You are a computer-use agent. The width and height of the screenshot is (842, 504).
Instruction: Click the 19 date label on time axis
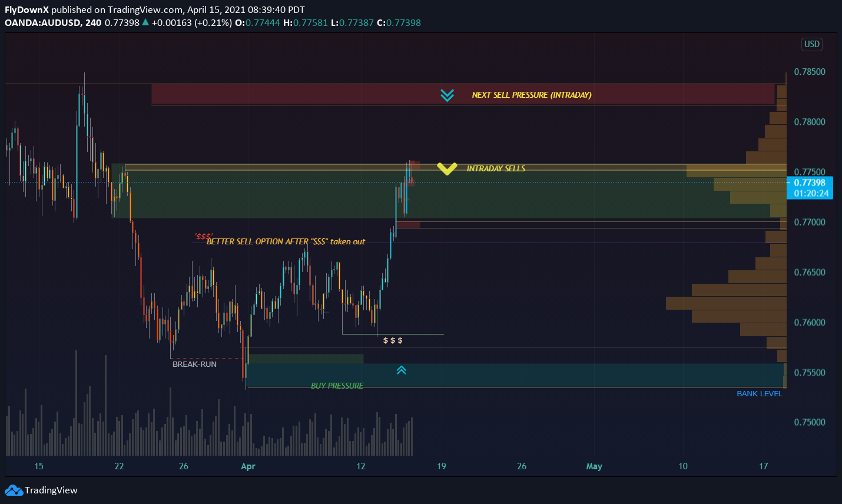(442, 466)
